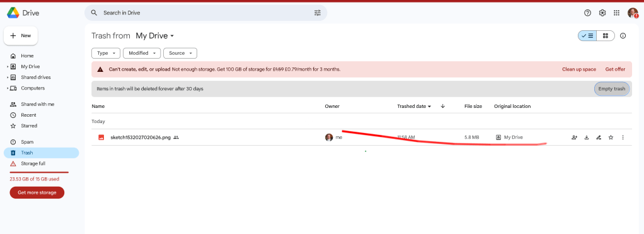The image size is (644, 234).
Task: Download the sketch1532027020626.png file
Action: point(587,137)
